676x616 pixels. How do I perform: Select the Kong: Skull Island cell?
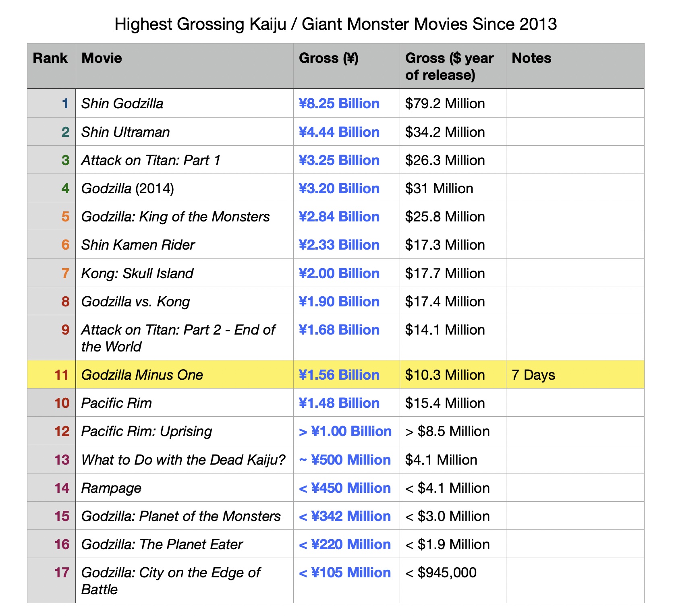pos(137,273)
